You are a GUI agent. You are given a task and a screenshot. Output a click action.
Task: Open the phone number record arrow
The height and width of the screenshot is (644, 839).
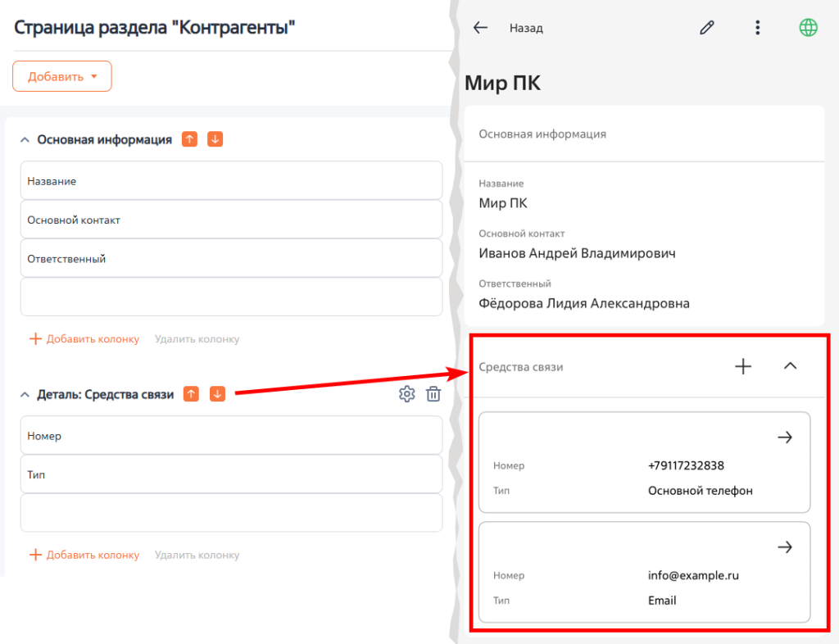point(784,438)
